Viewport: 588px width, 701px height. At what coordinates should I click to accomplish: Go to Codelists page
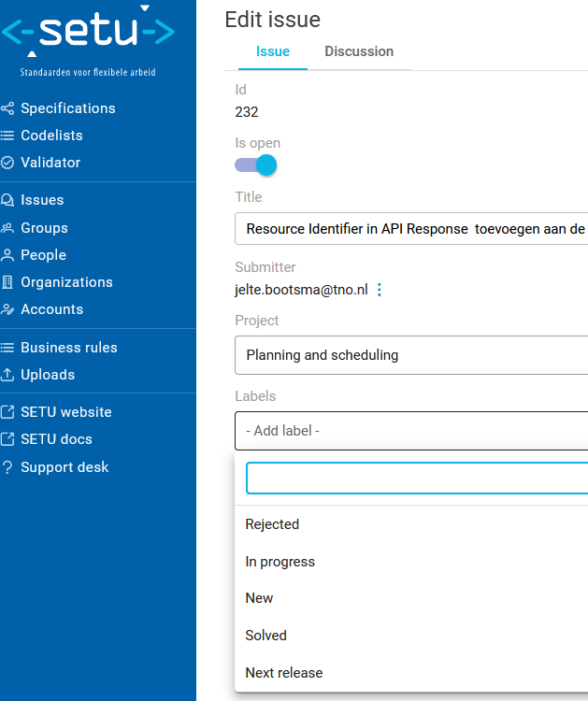[51, 136]
